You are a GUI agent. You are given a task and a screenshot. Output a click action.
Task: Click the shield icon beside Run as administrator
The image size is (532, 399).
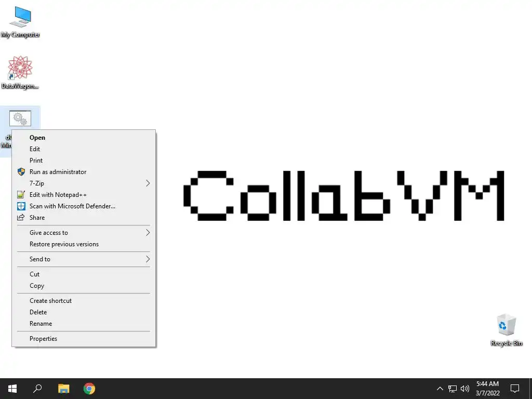[x=21, y=171]
